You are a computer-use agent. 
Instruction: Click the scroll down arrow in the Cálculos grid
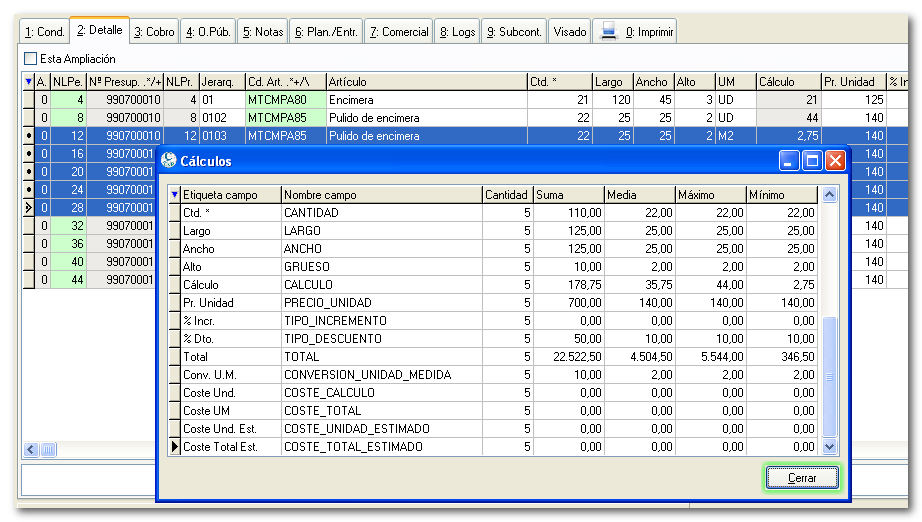[830, 447]
